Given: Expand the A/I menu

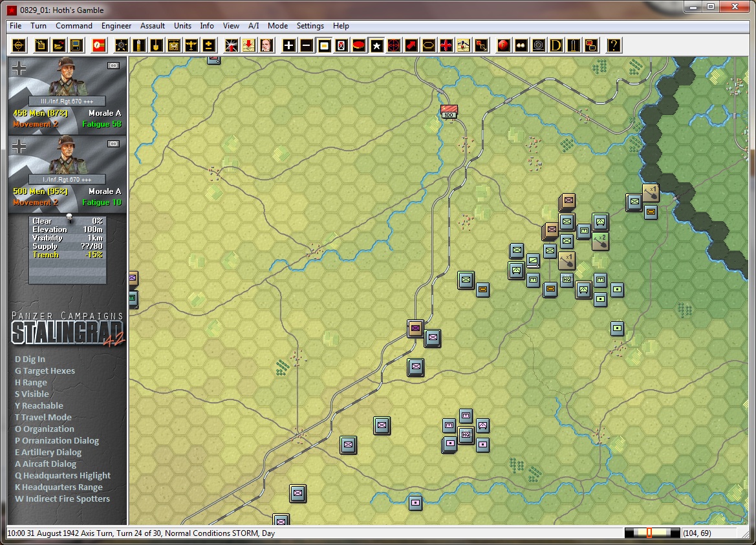Looking at the screenshot, I should 254,26.
